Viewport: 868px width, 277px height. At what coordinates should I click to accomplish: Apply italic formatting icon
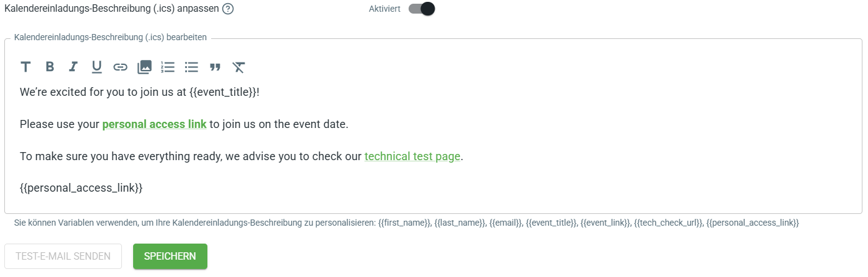pyautogui.click(x=73, y=67)
